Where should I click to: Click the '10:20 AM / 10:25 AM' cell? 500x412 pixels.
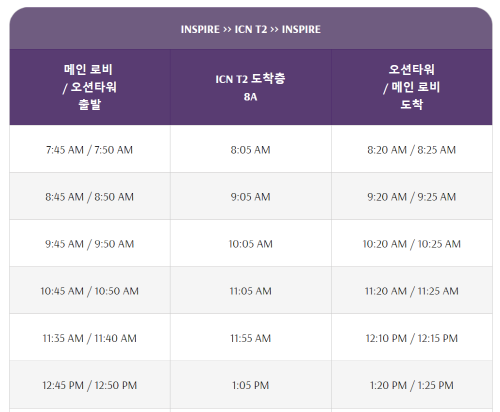[412, 243]
